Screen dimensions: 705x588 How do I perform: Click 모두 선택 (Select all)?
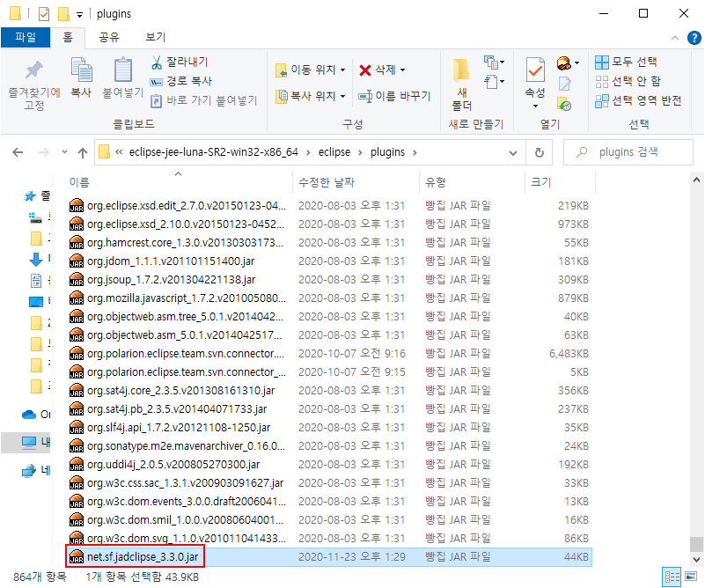click(626, 62)
